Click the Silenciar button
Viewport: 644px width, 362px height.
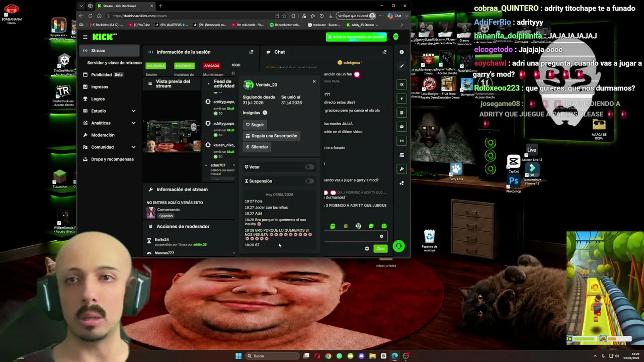click(257, 147)
